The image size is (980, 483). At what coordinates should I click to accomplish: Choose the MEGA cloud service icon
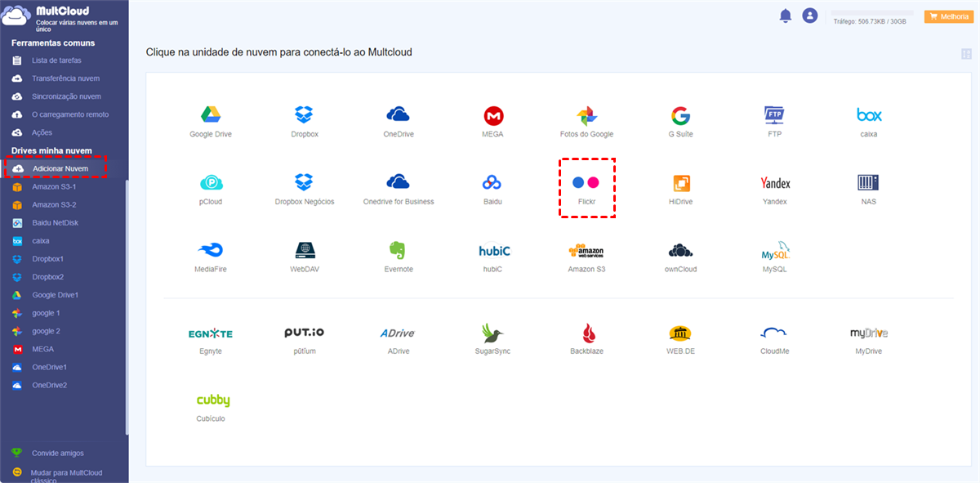point(492,115)
